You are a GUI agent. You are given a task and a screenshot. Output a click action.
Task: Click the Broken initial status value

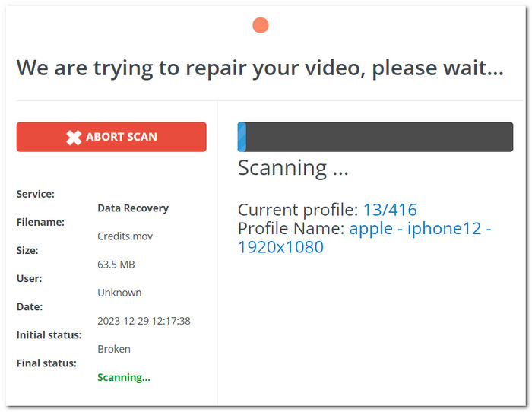tap(114, 349)
